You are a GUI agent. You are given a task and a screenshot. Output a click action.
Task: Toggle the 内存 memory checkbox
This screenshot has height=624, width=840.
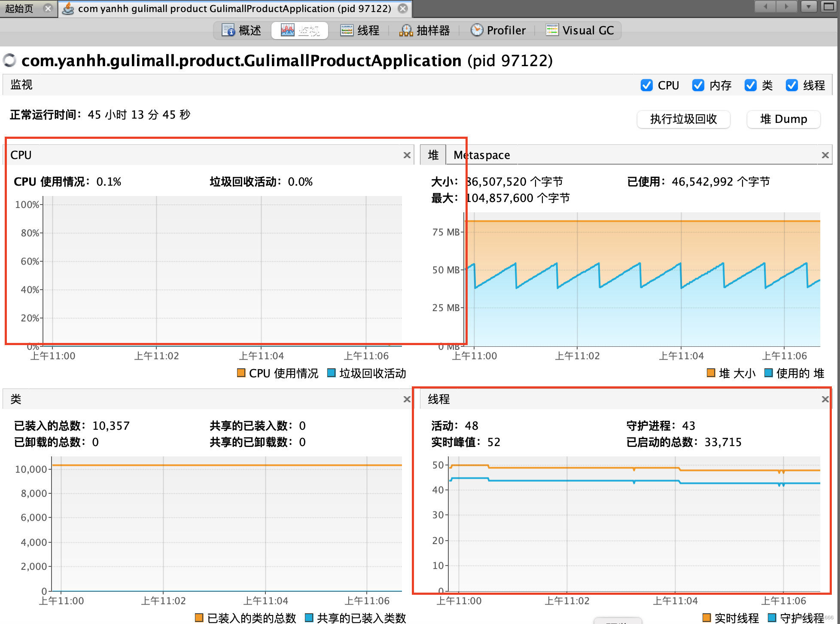pos(698,85)
